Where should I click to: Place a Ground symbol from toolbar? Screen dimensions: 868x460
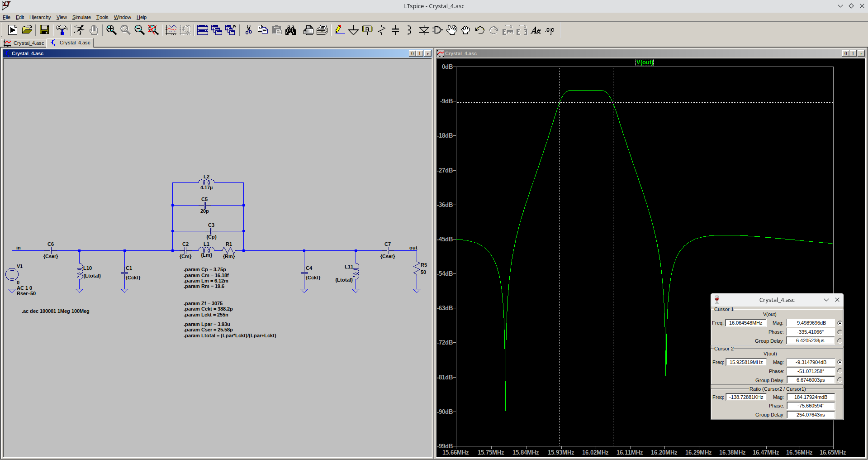pyautogui.click(x=354, y=30)
